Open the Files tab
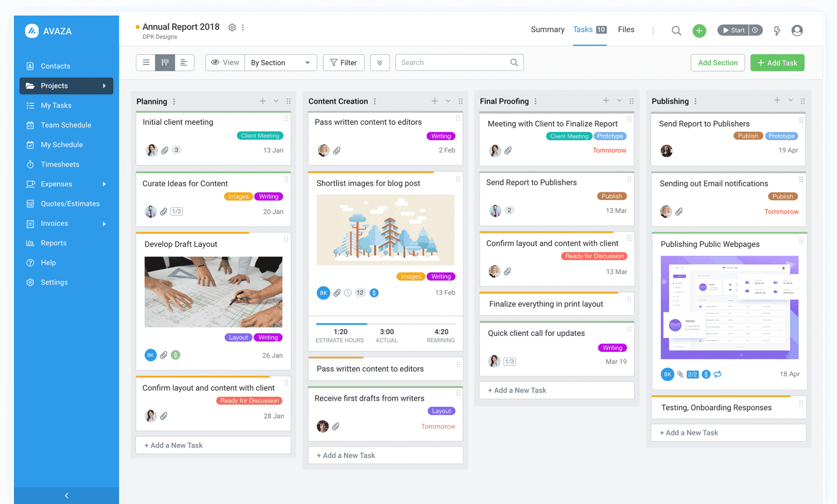 626,29
